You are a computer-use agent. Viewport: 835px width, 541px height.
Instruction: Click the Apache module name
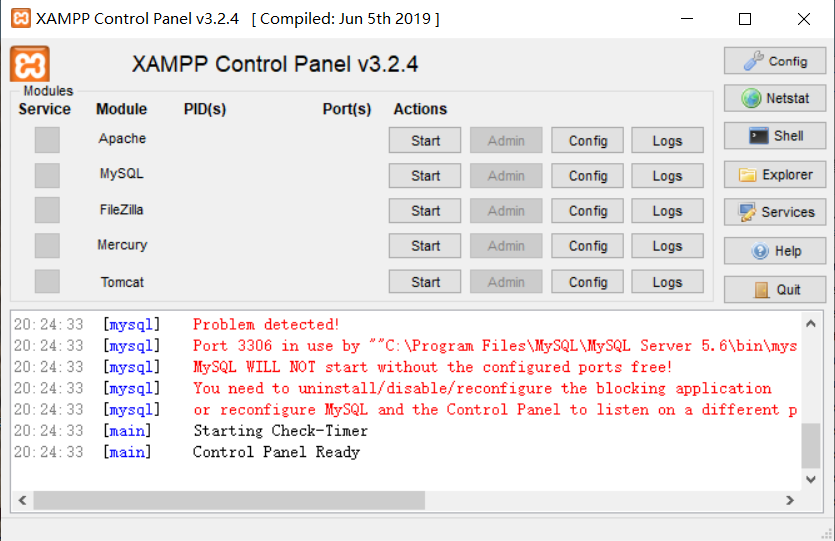point(122,138)
